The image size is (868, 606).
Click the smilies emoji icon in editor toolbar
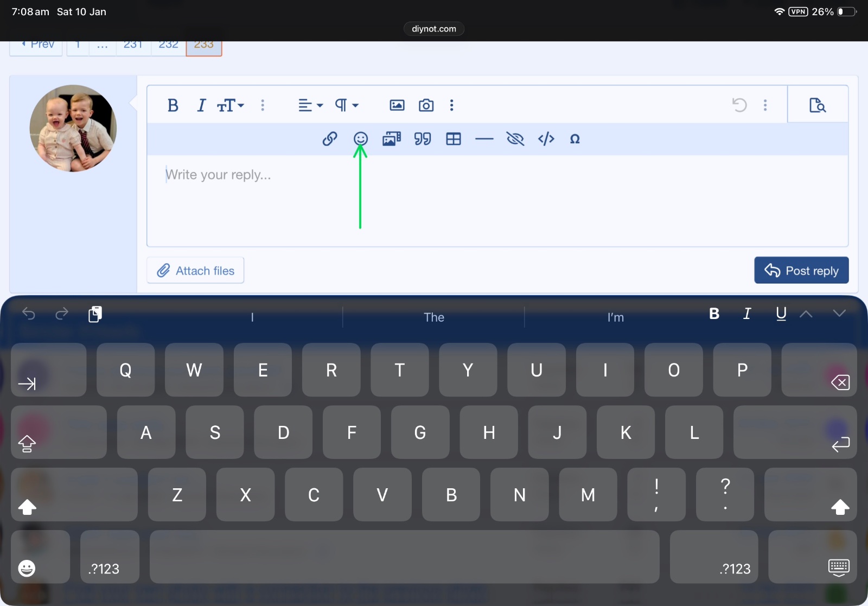(x=360, y=139)
